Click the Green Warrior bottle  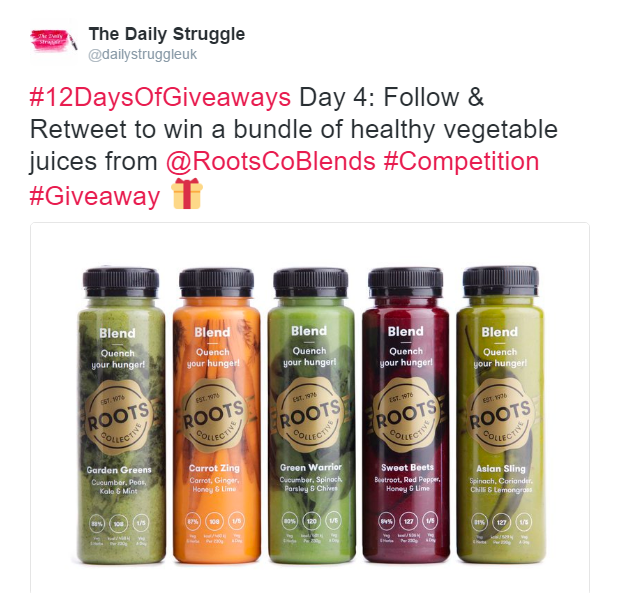coord(311,415)
